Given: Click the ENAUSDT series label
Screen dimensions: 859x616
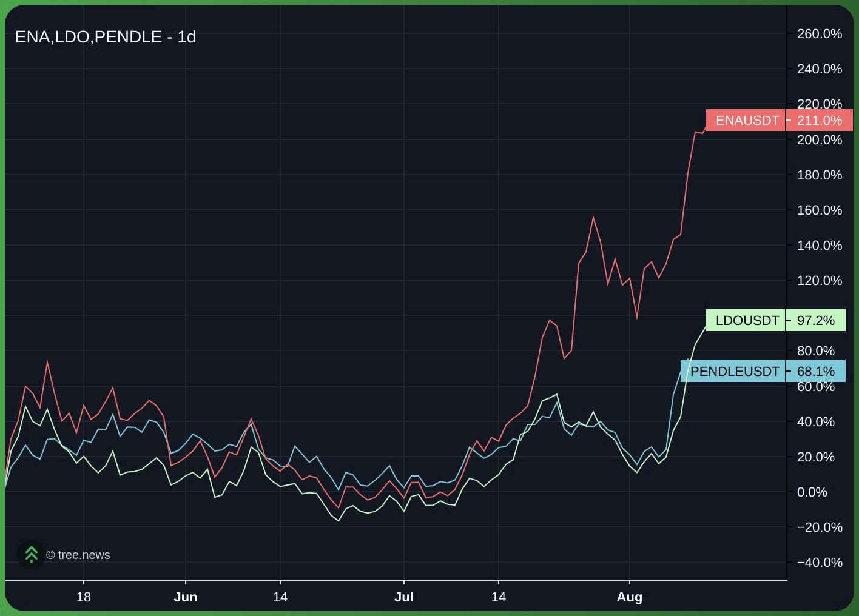Looking at the screenshot, I should (746, 121).
